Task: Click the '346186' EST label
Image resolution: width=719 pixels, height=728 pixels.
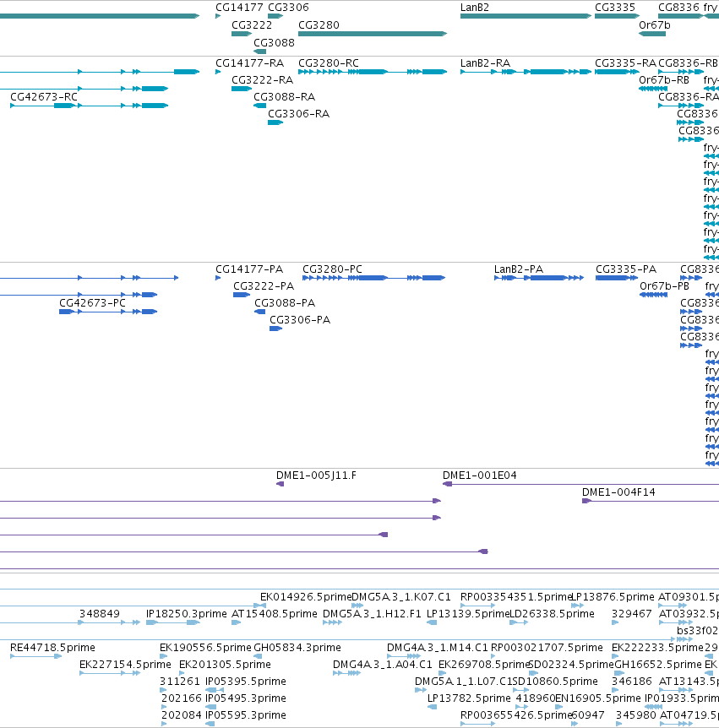Action: click(632, 681)
